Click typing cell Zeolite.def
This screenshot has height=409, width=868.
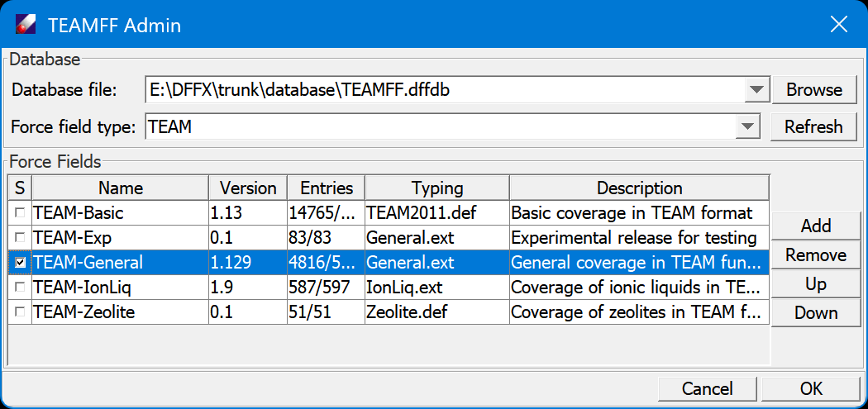coord(437,312)
